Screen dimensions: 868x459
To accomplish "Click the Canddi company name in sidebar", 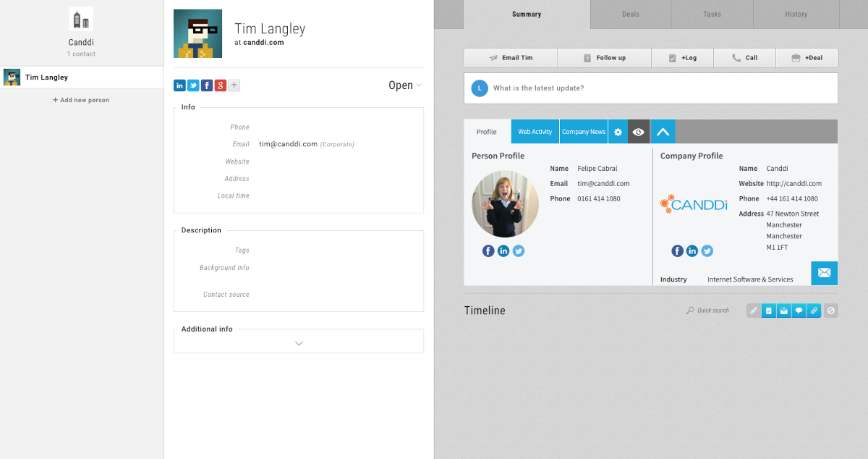I will (81, 43).
